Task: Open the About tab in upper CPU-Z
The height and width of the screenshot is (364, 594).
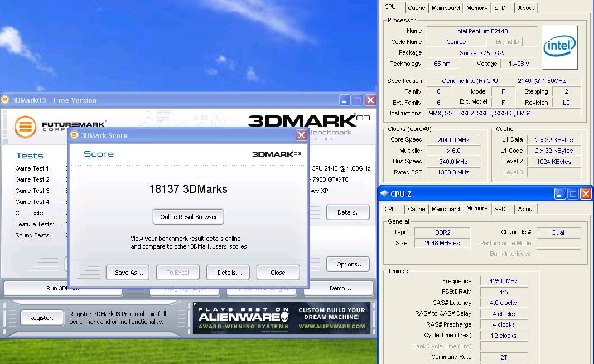Action: 526,8
